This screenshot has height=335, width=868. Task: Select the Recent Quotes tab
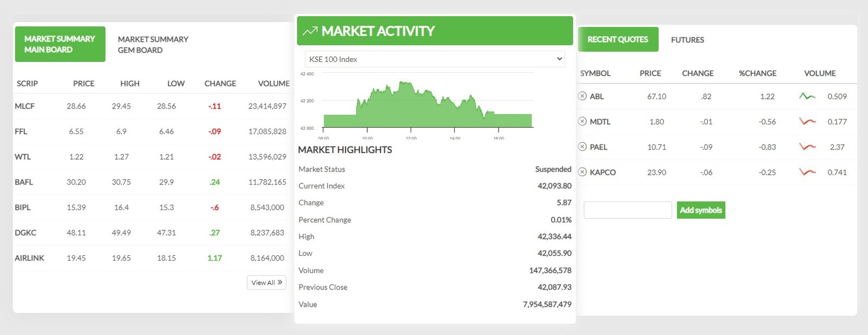tap(618, 40)
